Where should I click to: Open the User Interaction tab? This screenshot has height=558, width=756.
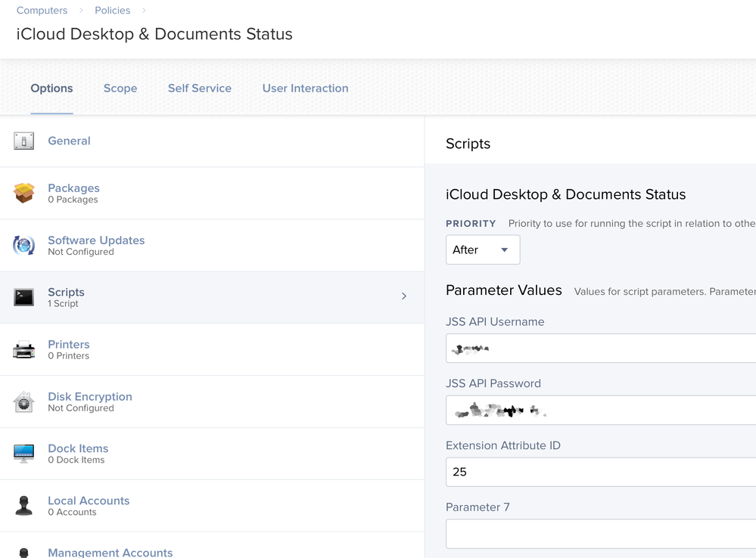point(305,88)
